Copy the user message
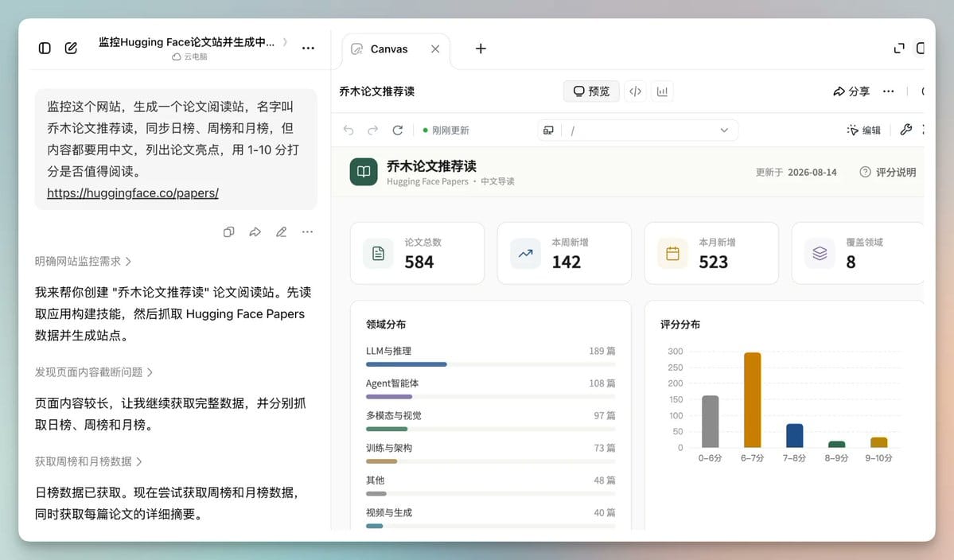The image size is (954, 560). 229,231
